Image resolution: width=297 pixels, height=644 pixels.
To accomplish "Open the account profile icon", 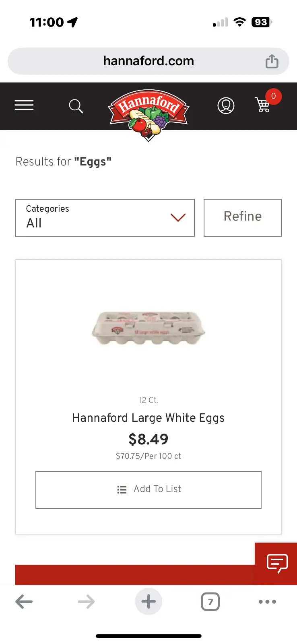I will tap(226, 106).
